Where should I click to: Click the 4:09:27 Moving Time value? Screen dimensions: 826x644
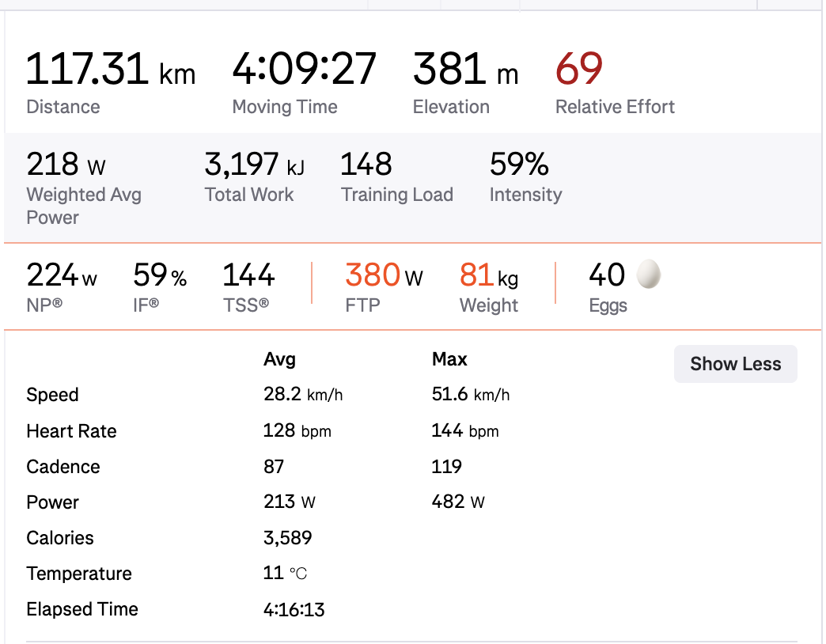click(304, 69)
